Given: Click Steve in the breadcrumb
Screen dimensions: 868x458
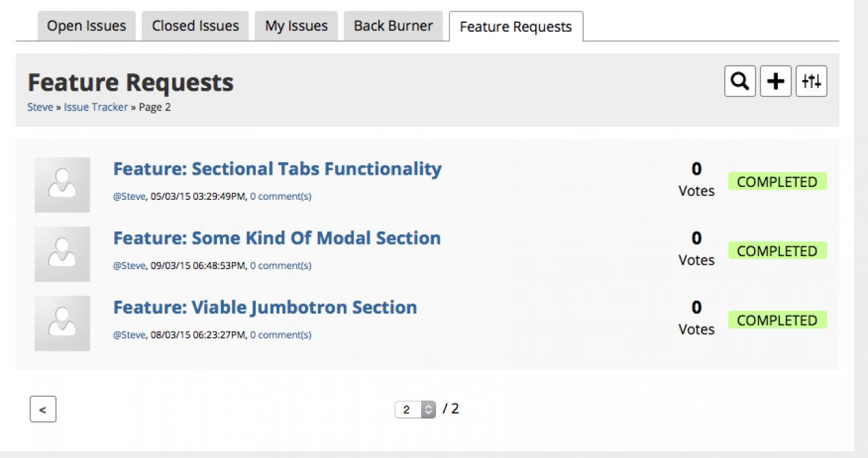Looking at the screenshot, I should (40, 107).
